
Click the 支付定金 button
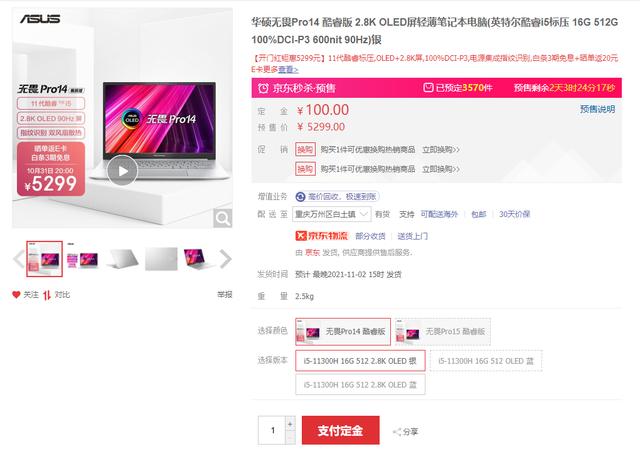tap(340, 430)
